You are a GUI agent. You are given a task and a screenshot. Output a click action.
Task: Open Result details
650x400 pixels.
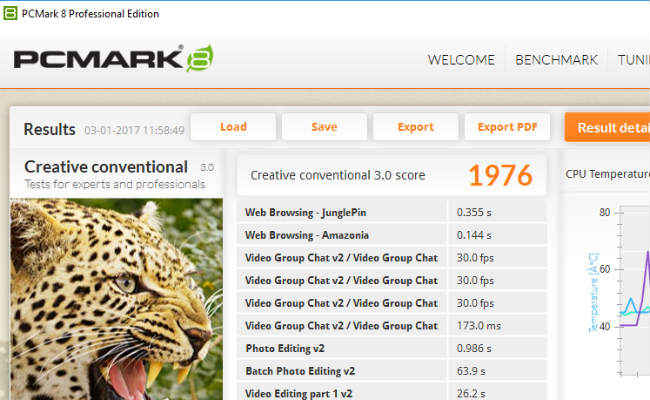pyautogui.click(x=607, y=127)
